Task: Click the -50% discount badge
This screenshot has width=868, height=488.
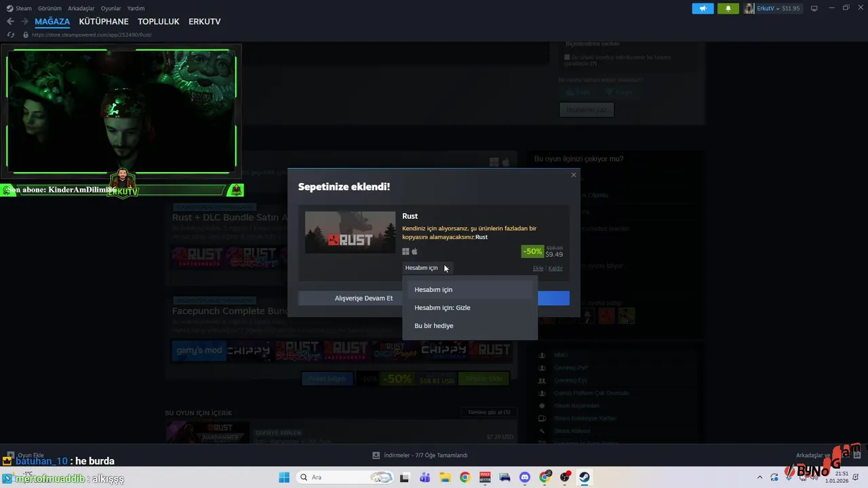Action: click(x=532, y=251)
